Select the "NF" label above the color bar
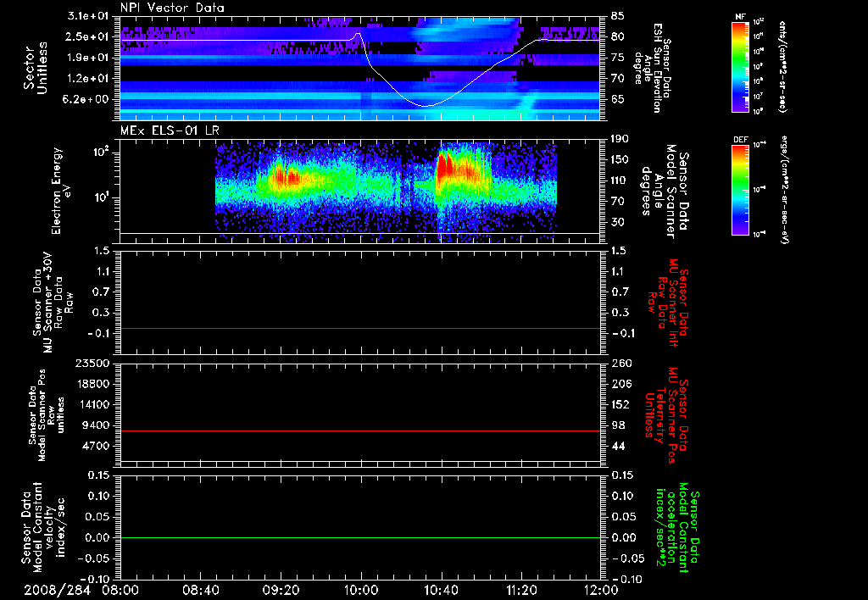Image resolution: width=868 pixels, height=600 pixels. tap(740, 17)
